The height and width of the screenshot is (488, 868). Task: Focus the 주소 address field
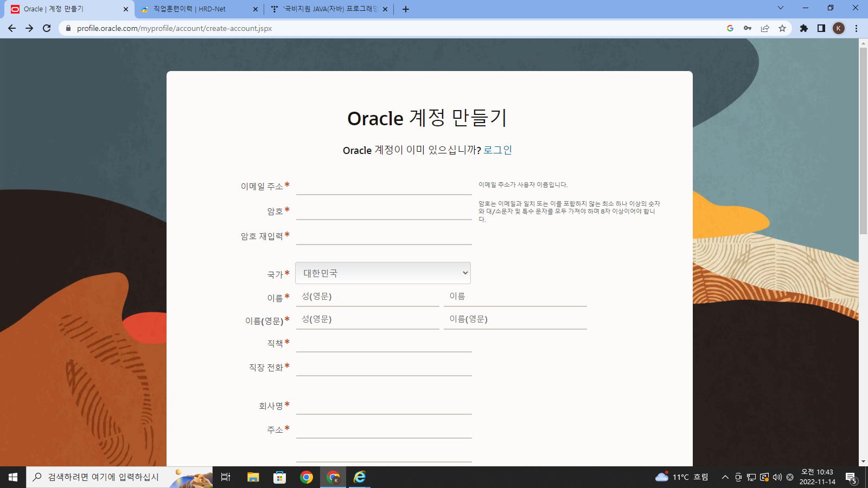(x=384, y=429)
